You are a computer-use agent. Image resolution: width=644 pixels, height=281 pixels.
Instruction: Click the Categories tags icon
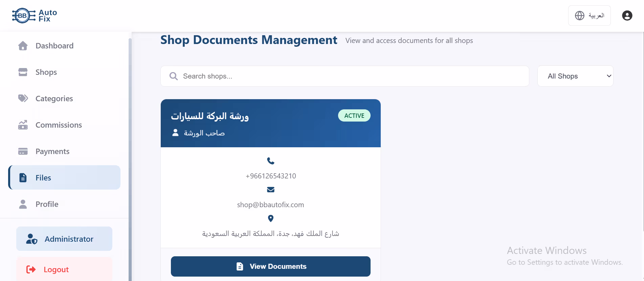coord(23,99)
